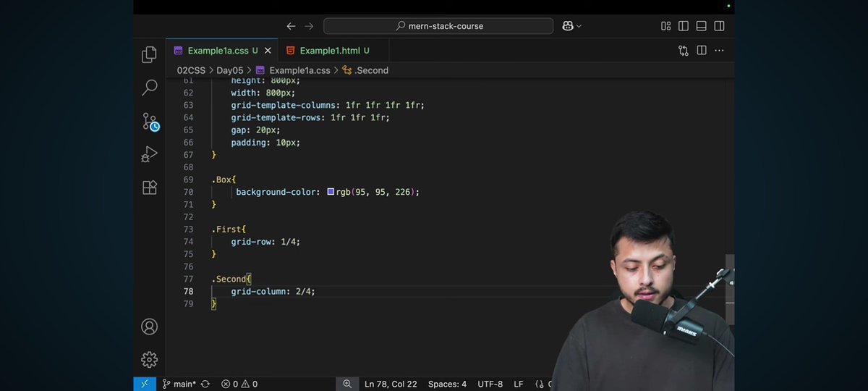The width and height of the screenshot is (868, 391).
Task: Switch to the Example1a.css tab
Action: (x=222, y=51)
